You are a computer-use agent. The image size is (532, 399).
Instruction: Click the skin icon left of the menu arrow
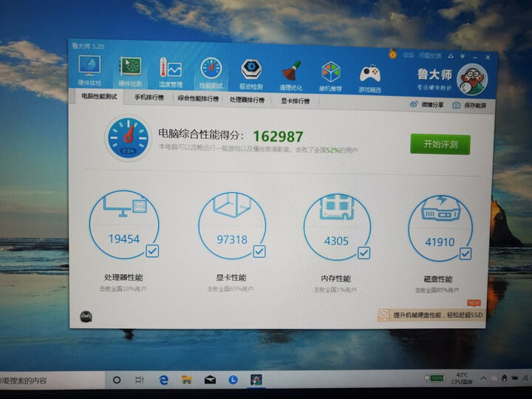click(x=451, y=56)
